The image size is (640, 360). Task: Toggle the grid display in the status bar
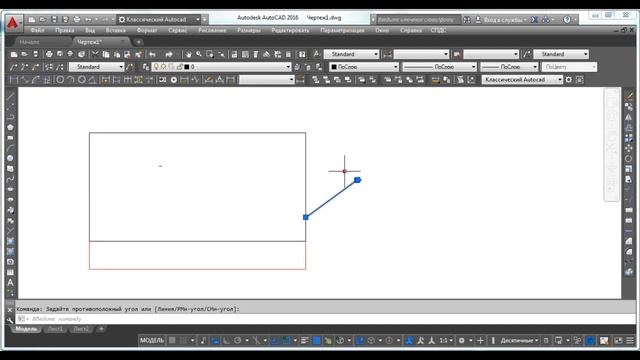[172, 340]
